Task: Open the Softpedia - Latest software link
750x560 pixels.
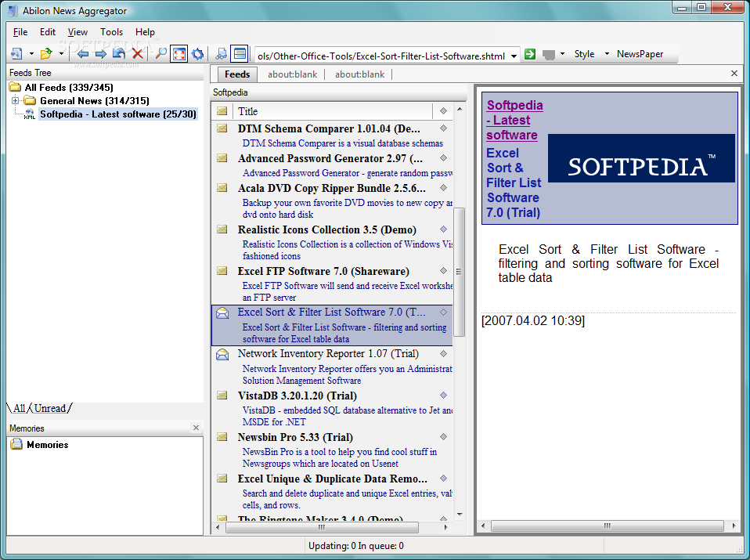Action: click(514, 120)
